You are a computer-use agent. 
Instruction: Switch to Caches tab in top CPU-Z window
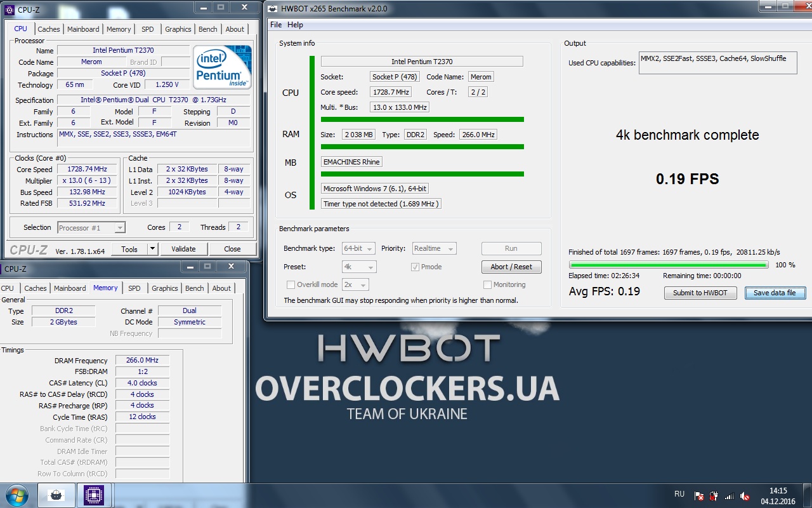(48, 29)
